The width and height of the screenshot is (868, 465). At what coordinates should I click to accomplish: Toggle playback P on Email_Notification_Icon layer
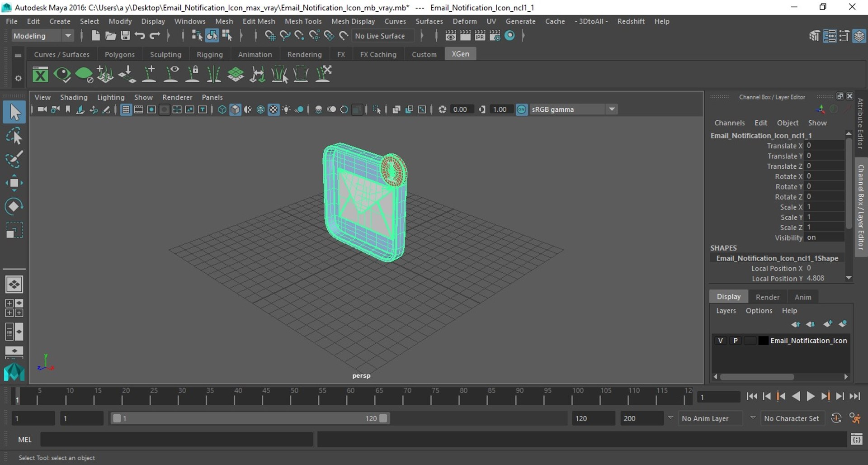pos(736,341)
